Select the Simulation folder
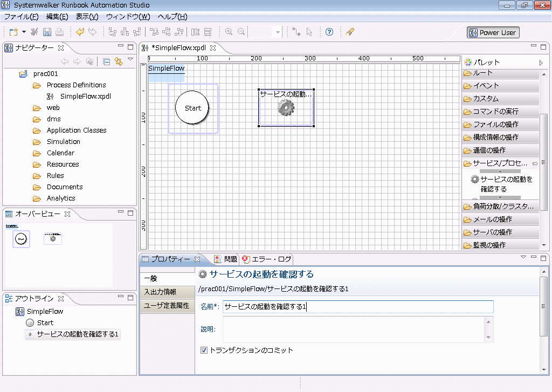This screenshot has height=392, width=552. point(64,142)
